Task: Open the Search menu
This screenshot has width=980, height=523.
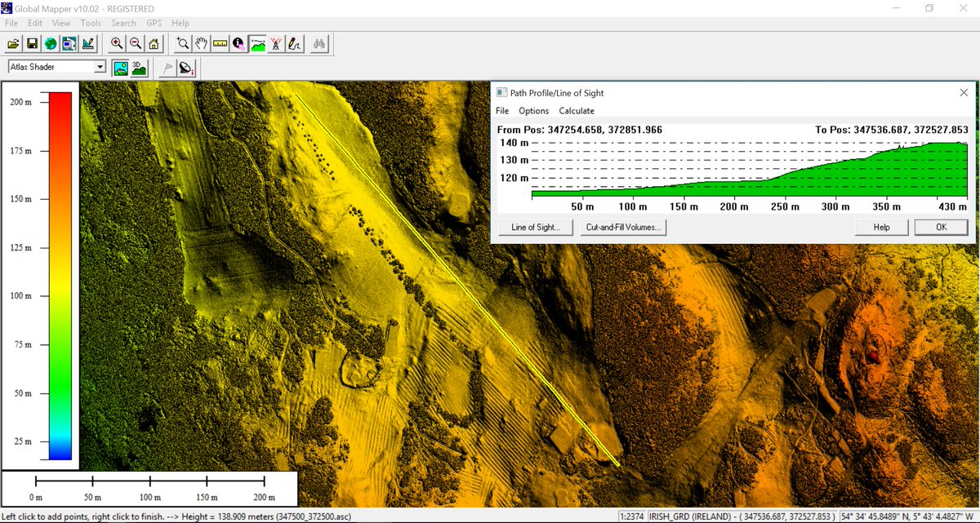Action: point(124,24)
